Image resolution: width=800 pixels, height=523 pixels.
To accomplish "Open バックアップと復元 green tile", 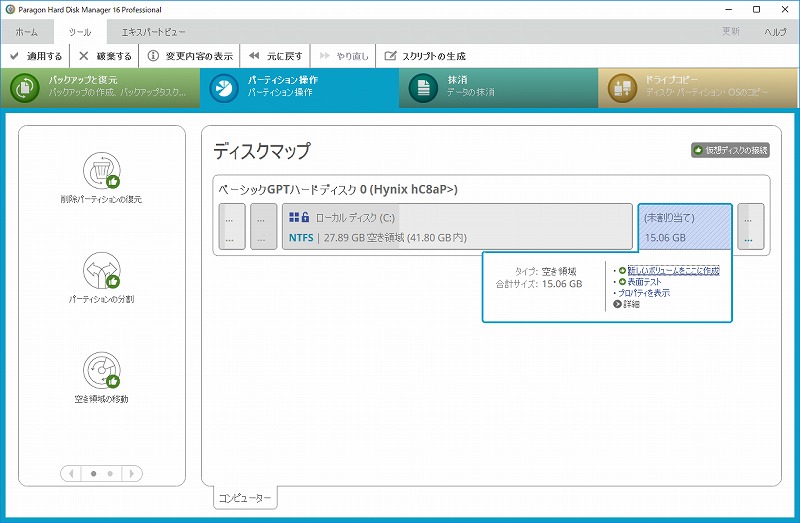I will click(x=100, y=88).
